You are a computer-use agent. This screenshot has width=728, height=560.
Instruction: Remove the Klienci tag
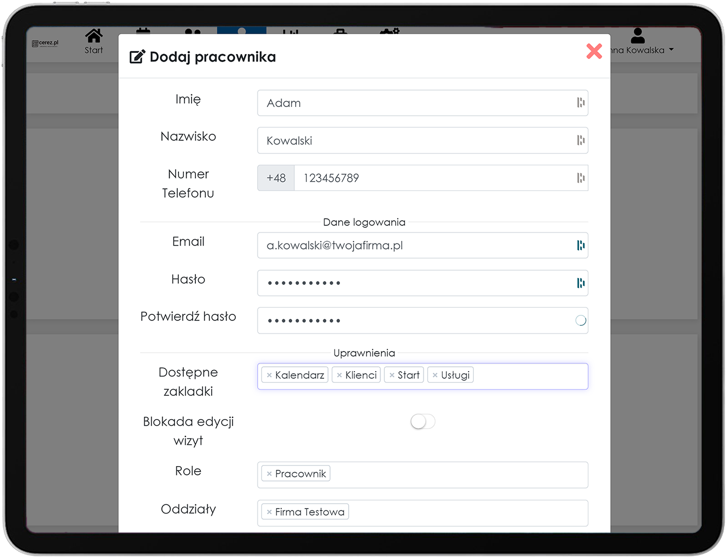click(x=339, y=376)
